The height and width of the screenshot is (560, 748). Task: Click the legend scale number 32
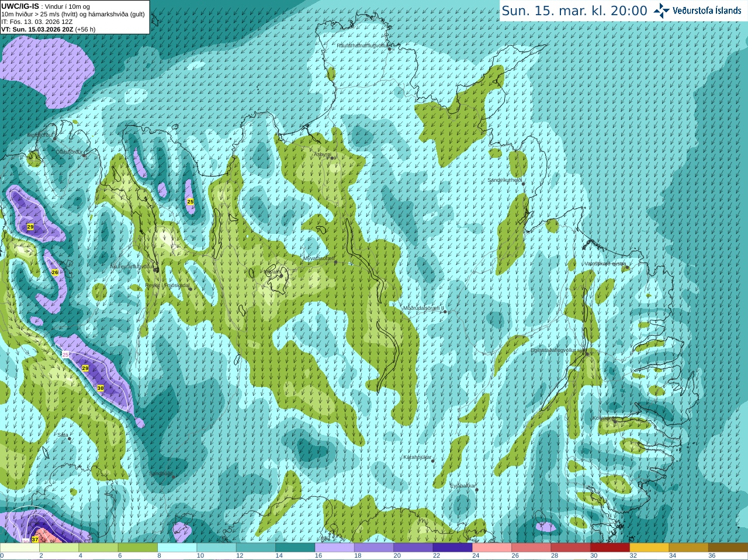click(633, 556)
